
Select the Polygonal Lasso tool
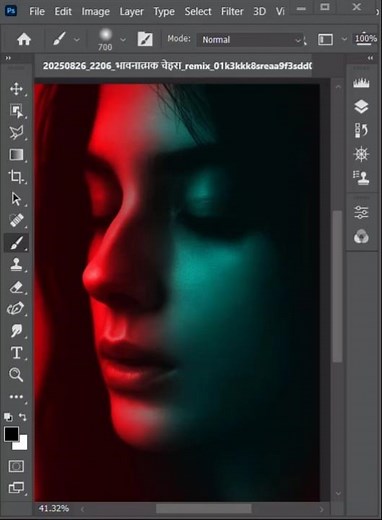pyautogui.click(x=16, y=132)
